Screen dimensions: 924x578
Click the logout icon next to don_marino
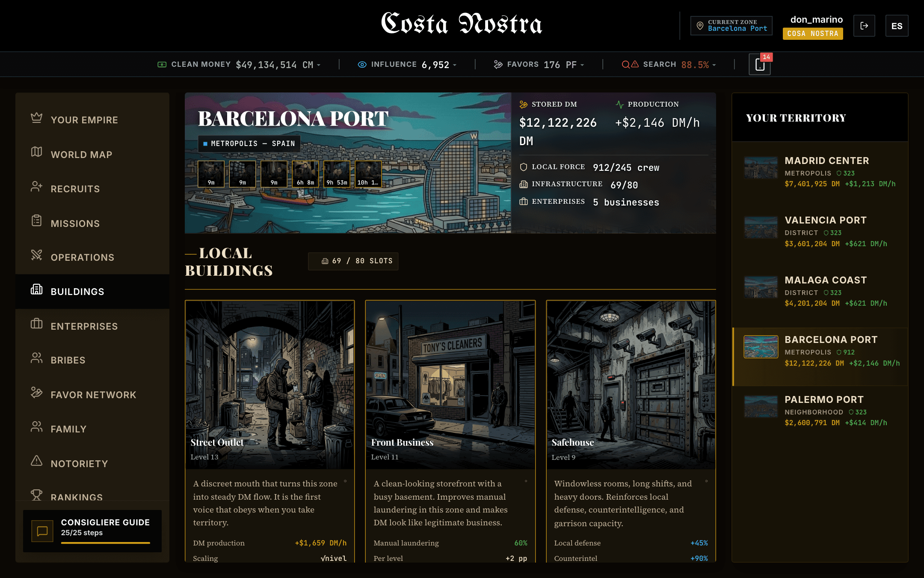coord(864,26)
